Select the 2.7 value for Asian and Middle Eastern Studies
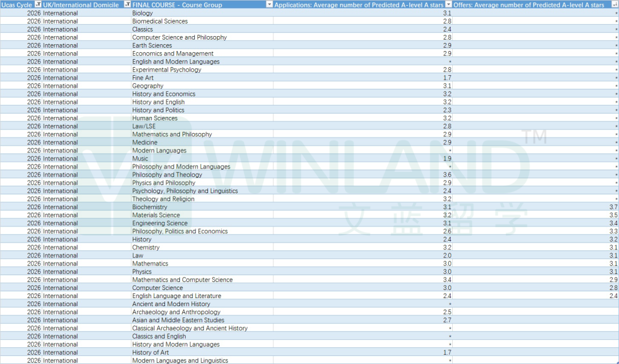The image size is (619, 364). pyautogui.click(x=447, y=320)
